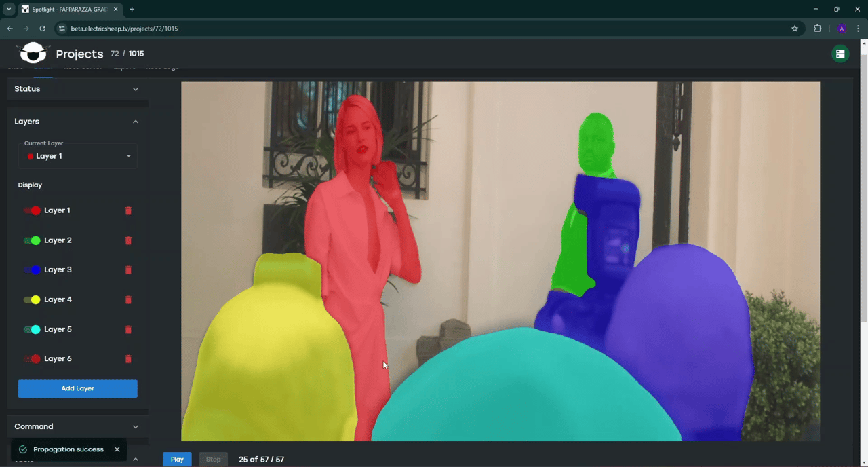Open the green server icon button
This screenshot has height=467, width=868.
click(x=840, y=54)
